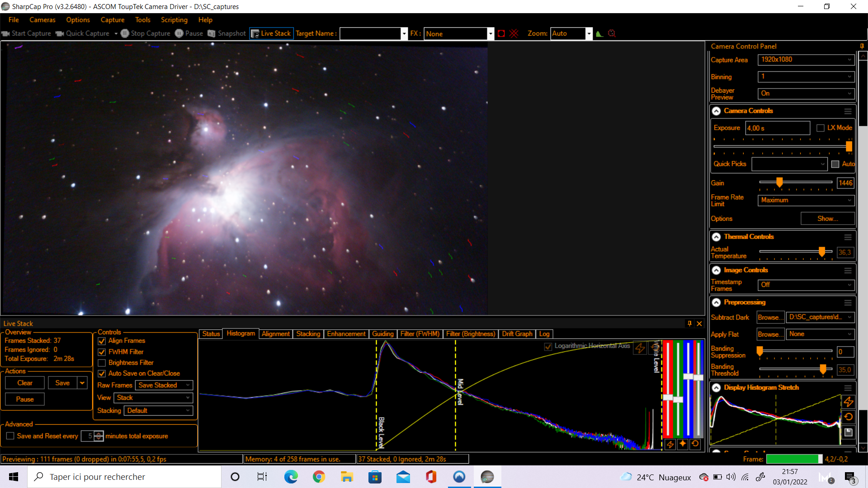Switch to the Drift Graph tab
The width and height of the screenshot is (868, 488).
pyautogui.click(x=517, y=334)
